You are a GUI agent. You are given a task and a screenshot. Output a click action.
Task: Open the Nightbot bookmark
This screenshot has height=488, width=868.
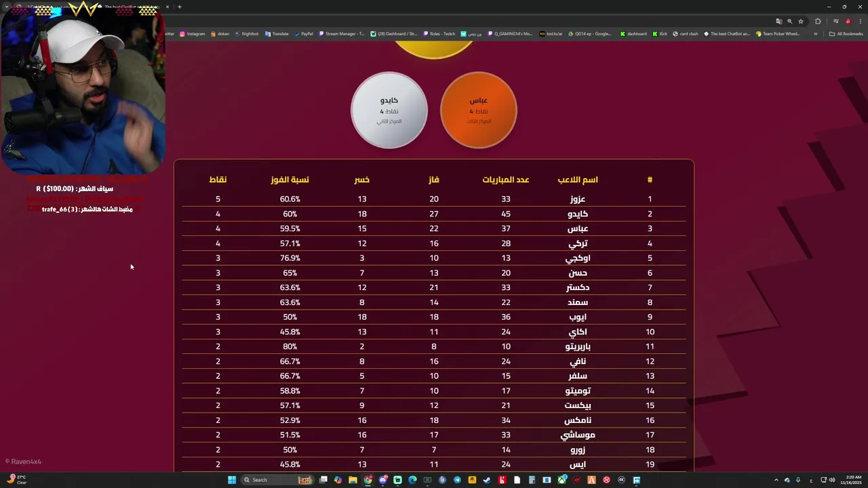coord(247,34)
